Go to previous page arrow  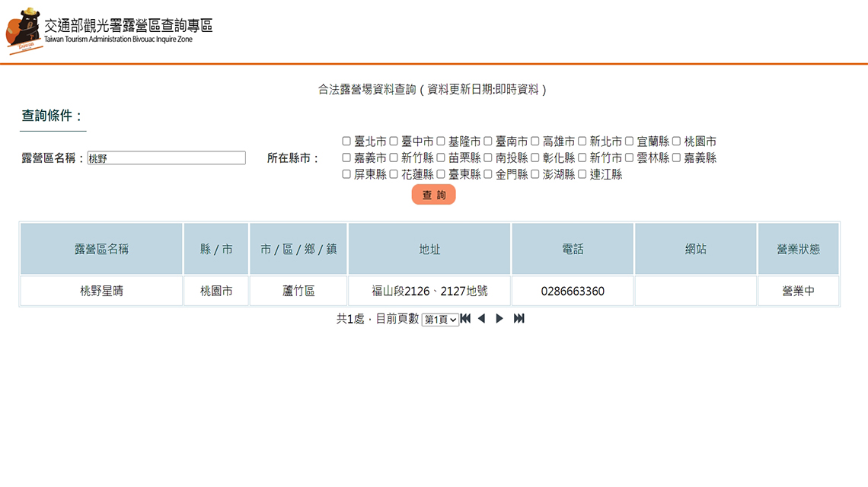481,318
